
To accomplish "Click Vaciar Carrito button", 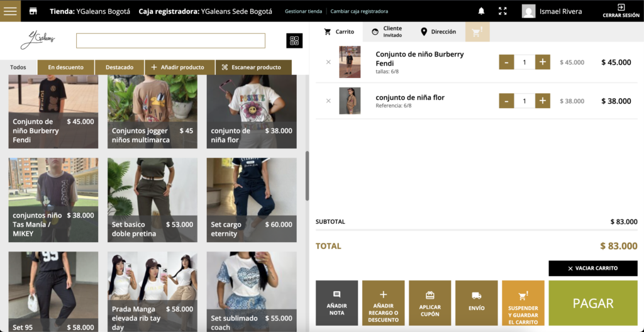I will pos(593,268).
